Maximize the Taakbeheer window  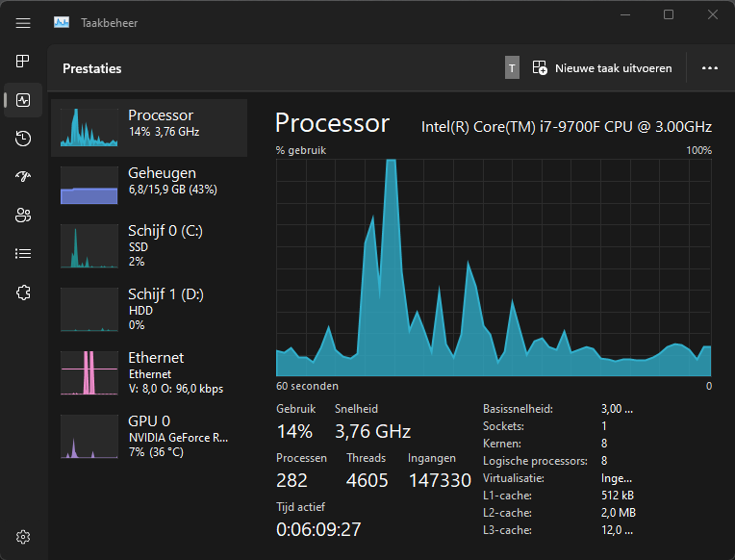click(x=669, y=14)
